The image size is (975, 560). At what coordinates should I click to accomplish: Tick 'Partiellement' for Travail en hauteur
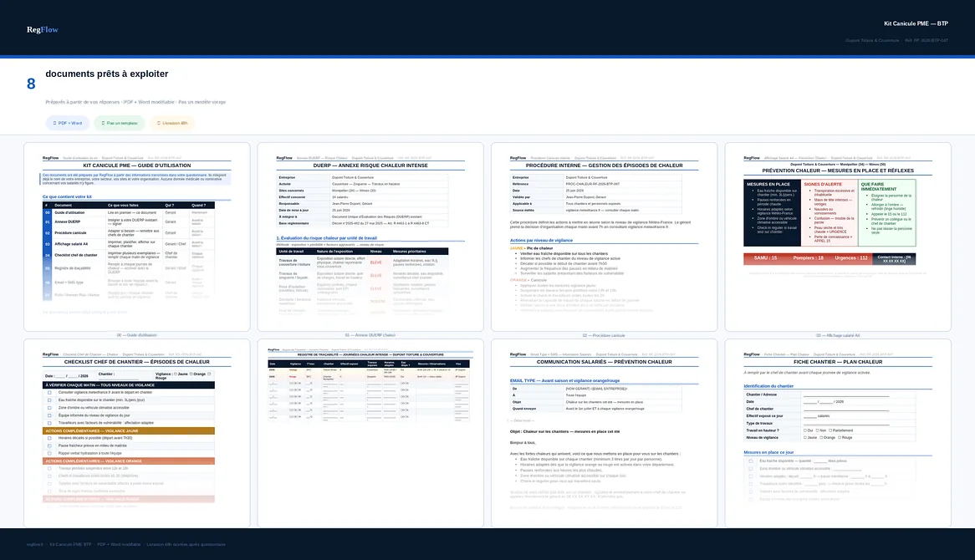[830, 430]
